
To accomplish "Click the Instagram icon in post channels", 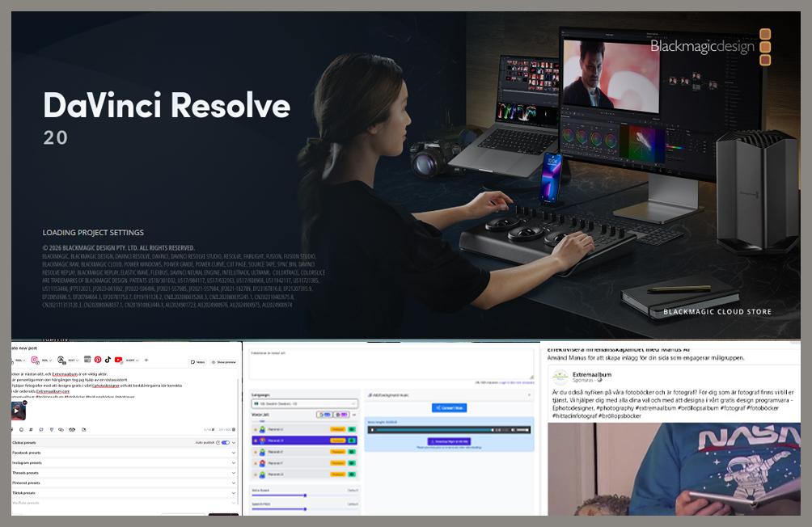I will tap(36, 360).
